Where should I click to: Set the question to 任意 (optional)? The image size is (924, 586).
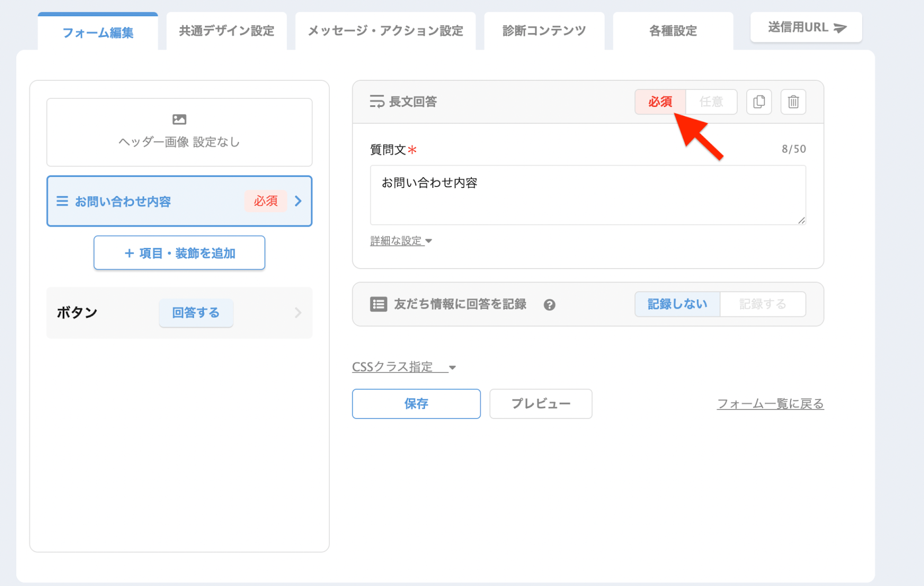coord(711,102)
